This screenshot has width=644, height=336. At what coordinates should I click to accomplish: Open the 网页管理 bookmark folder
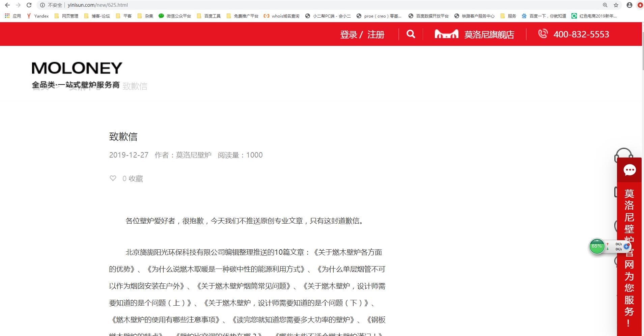pyautogui.click(x=66, y=16)
